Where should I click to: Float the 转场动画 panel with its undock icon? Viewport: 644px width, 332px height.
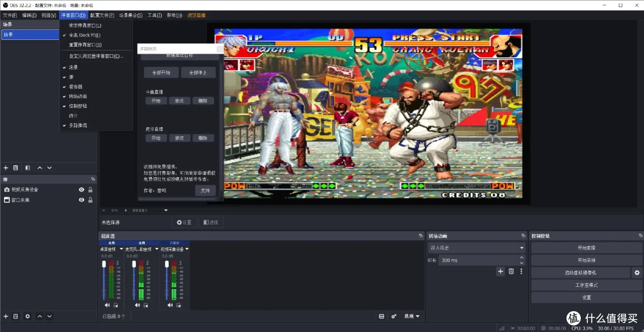pyautogui.click(x=524, y=236)
